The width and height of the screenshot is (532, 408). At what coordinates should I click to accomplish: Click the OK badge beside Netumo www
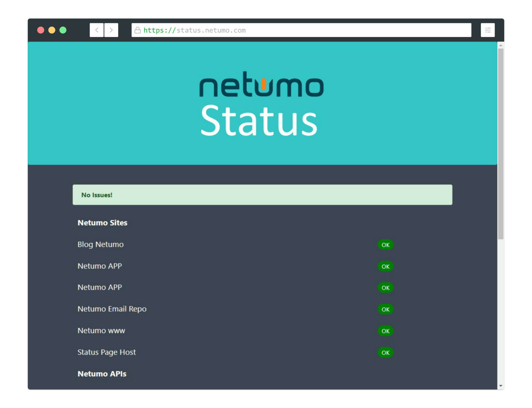tap(385, 331)
